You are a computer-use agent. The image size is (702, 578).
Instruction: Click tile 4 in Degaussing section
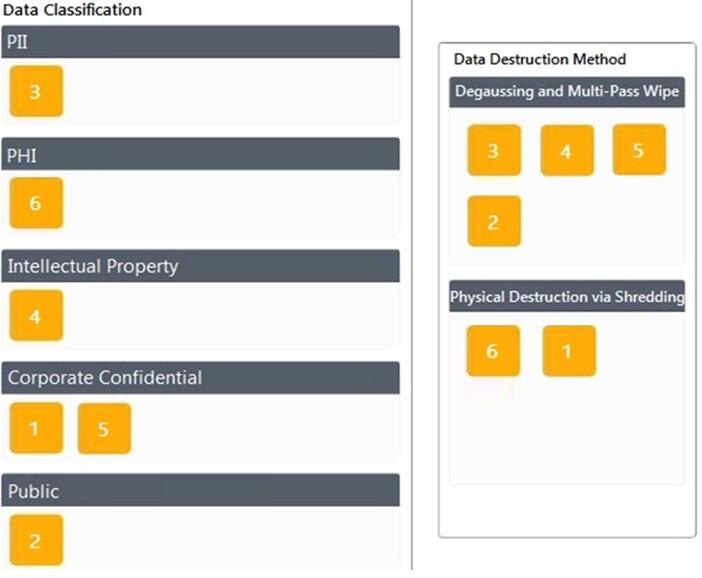[567, 150]
